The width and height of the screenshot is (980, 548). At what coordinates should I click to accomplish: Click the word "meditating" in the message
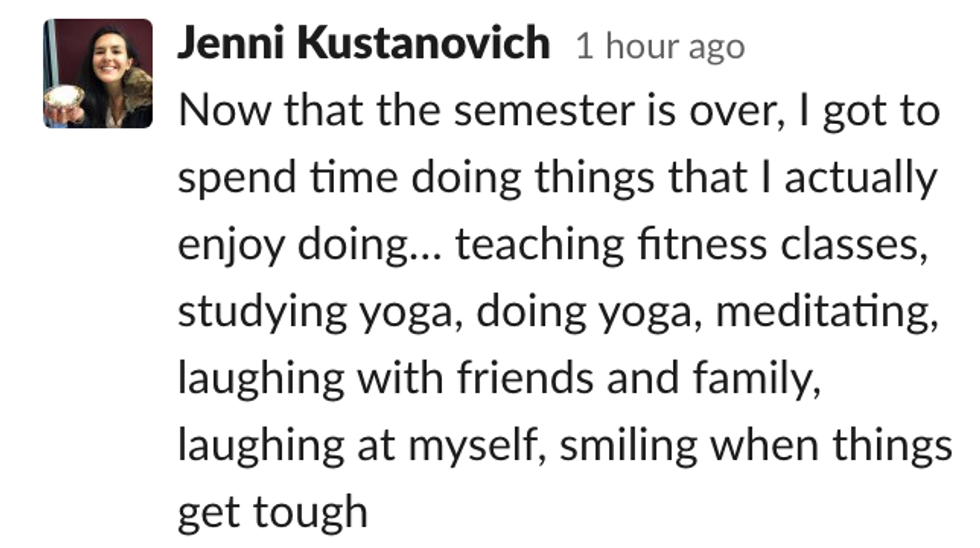(x=828, y=312)
